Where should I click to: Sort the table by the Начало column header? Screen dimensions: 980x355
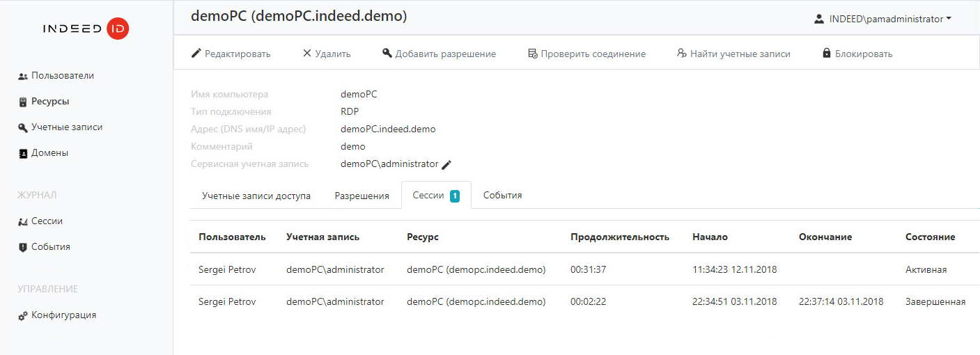710,237
